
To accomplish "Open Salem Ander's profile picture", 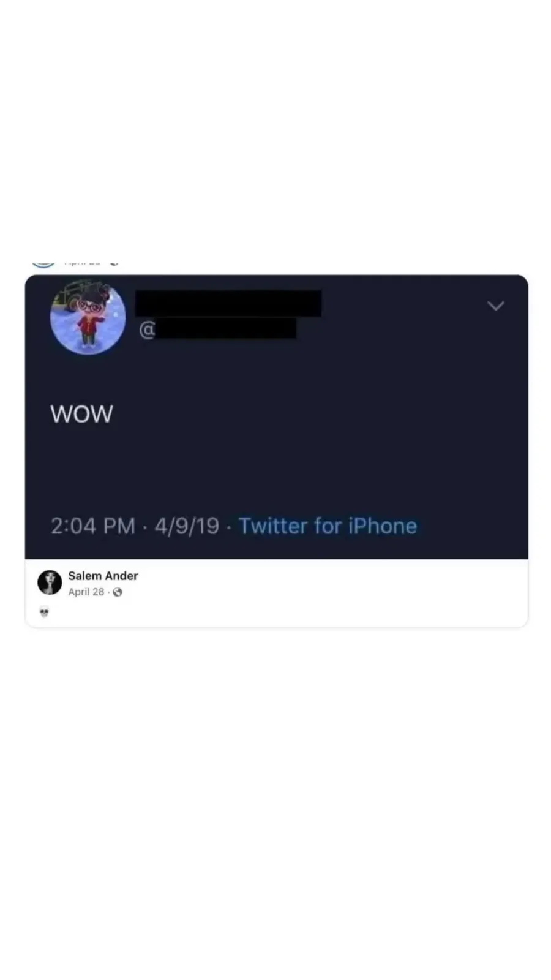I will 50,582.
